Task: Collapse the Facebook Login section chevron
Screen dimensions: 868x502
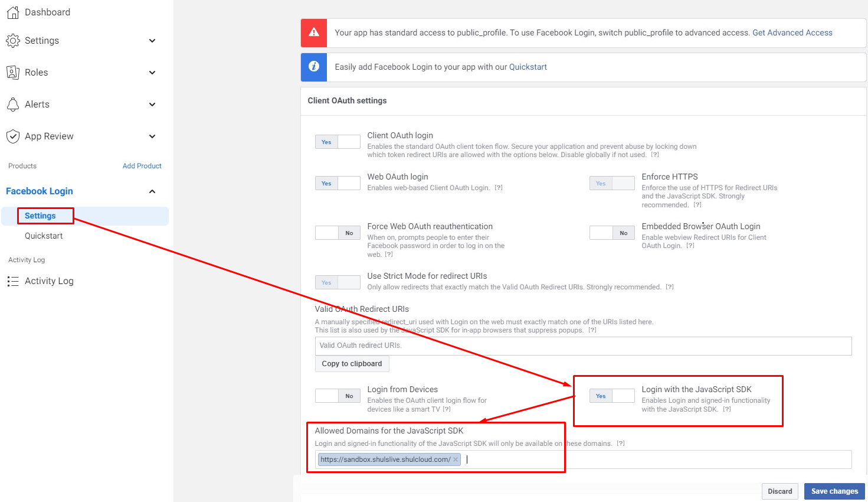Action: coord(152,191)
